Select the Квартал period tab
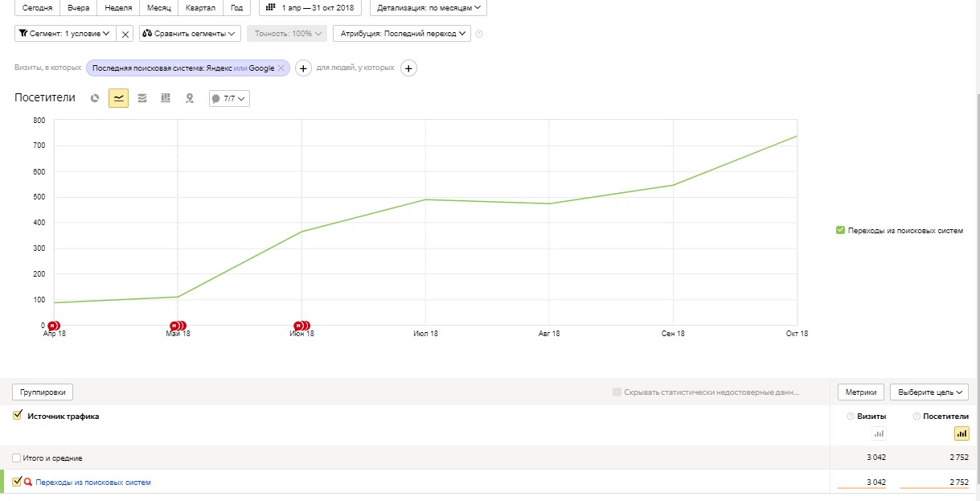 (200, 7)
